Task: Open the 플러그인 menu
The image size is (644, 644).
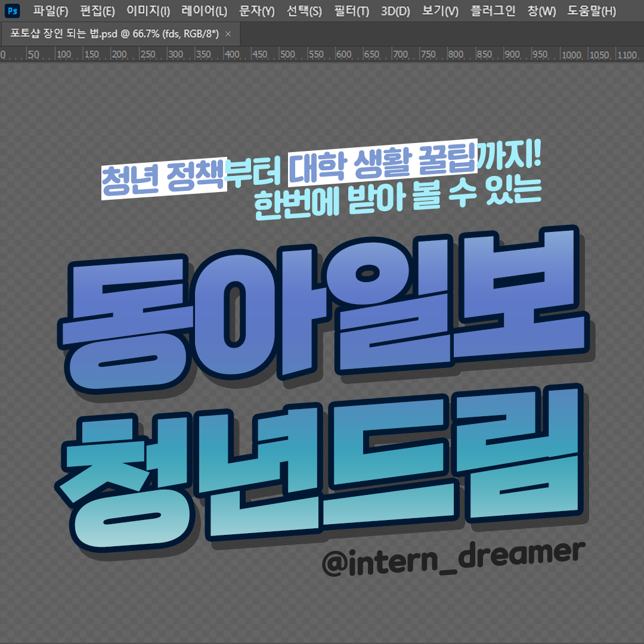Action: (x=493, y=11)
